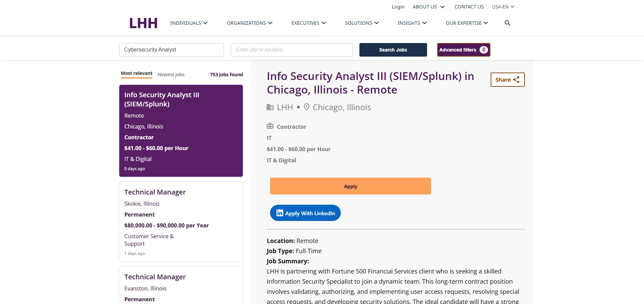Click 'IT & Digital' text in detail pane
Image resolution: width=644 pixels, height=304 pixels.
tap(281, 160)
